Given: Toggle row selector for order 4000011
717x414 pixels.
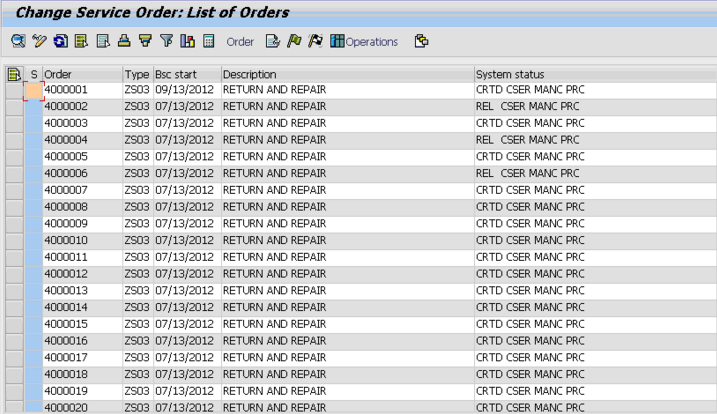Looking at the screenshot, I should pos(15,257).
